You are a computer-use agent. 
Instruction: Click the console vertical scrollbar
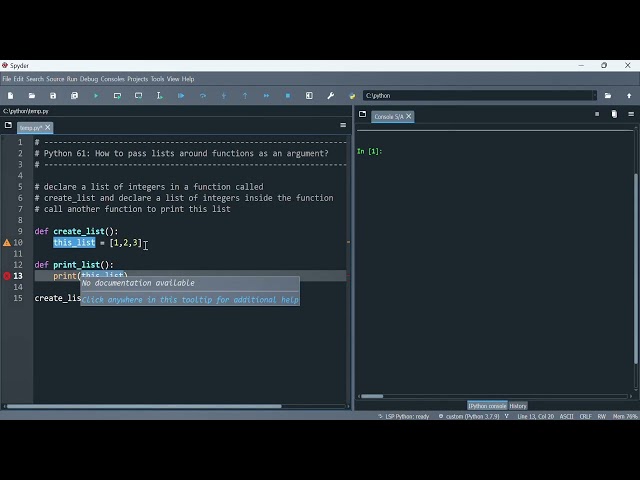click(x=636, y=269)
